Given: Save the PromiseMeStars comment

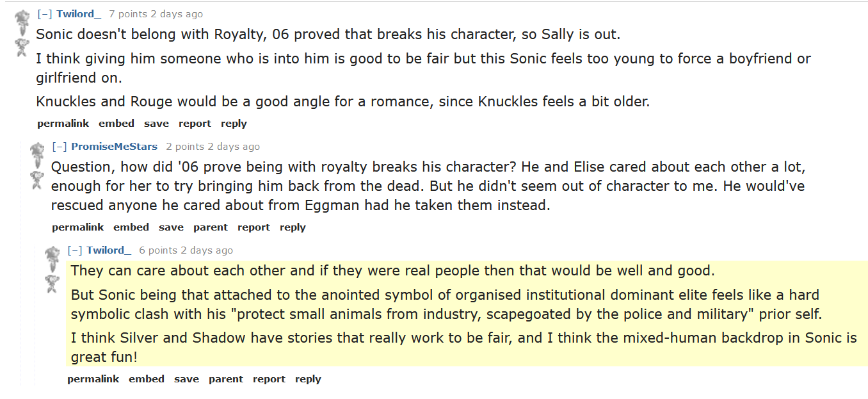Looking at the screenshot, I should point(171,227).
